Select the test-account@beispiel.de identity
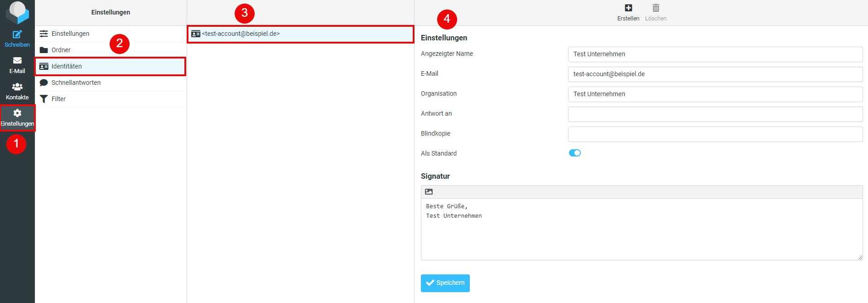Viewport: 868px width, 303px height. point(241,34)
